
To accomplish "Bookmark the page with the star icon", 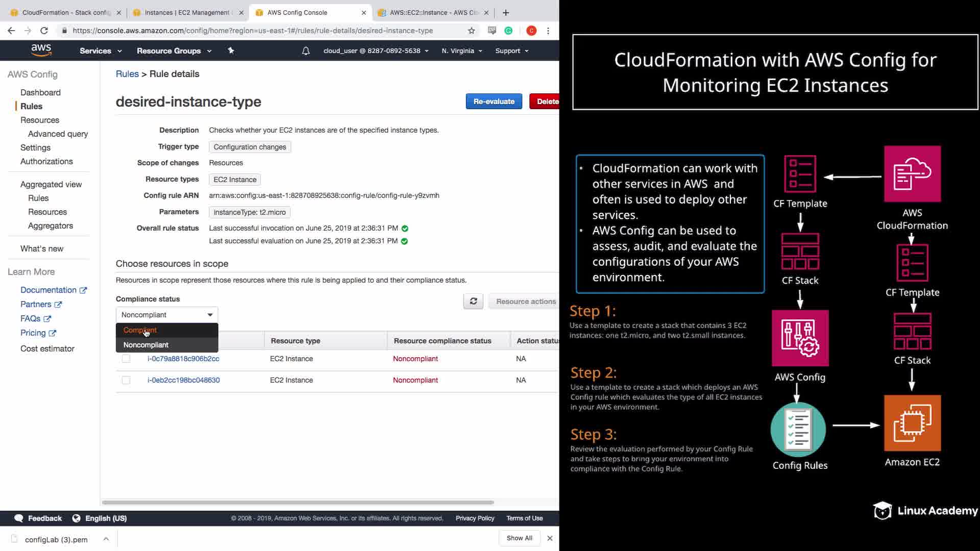I will tap(471, 31).
